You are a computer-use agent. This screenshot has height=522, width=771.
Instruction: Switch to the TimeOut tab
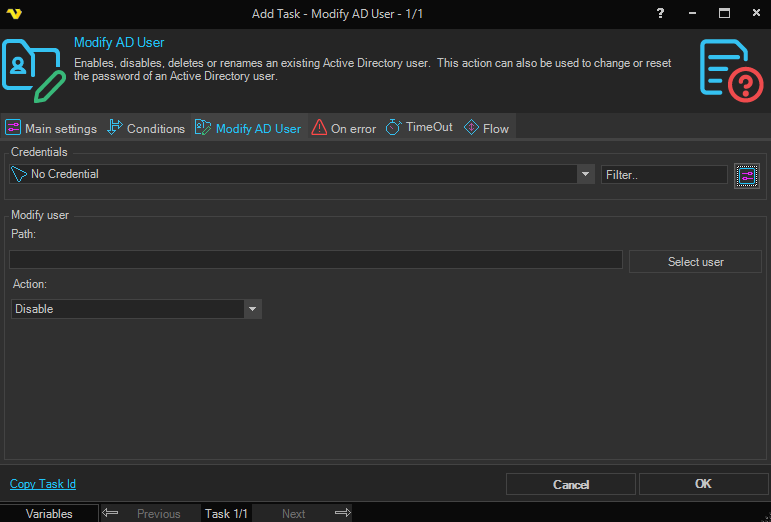pos(419,128)
